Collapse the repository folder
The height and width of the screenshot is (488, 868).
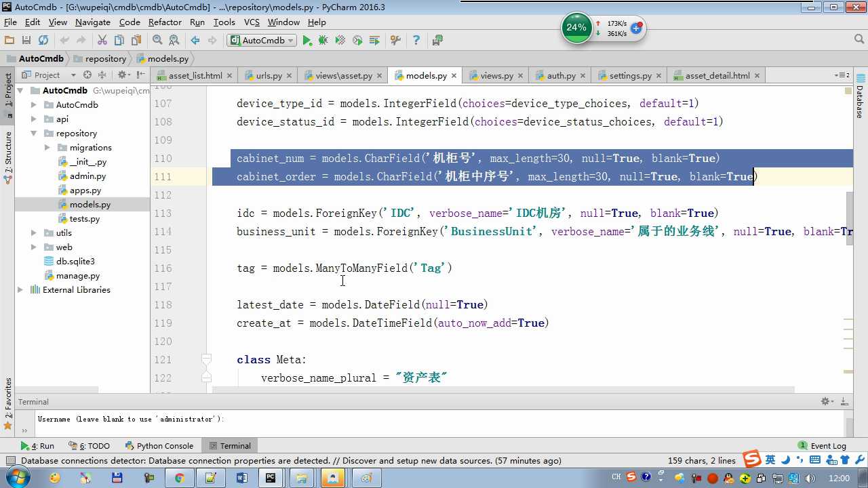click(x=34, y=134)
